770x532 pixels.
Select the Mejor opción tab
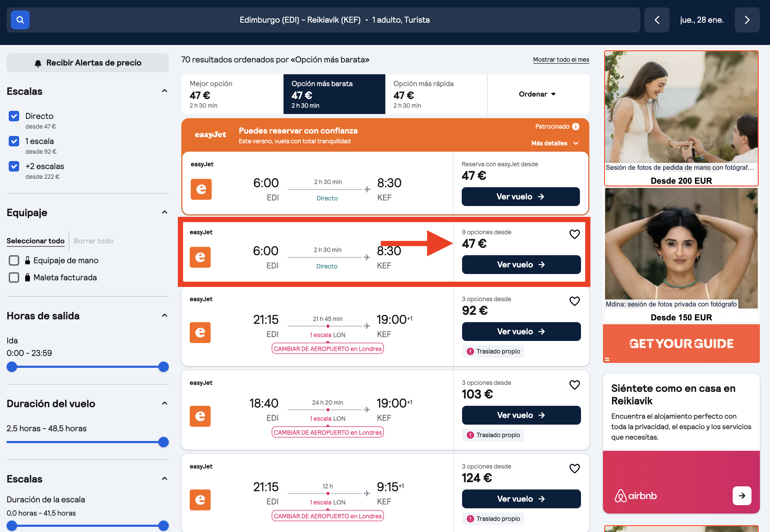[x=232, y=94]
